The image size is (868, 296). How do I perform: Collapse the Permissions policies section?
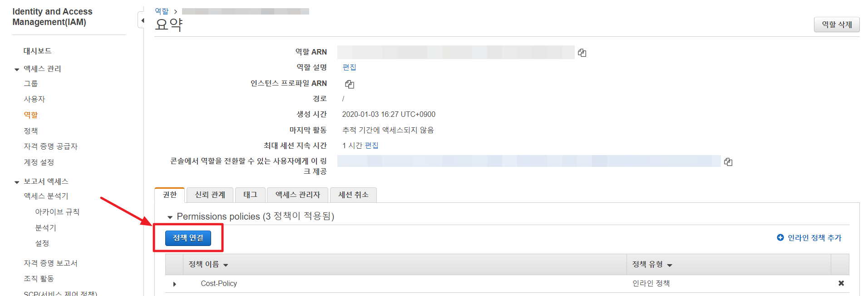tap(170, 217)
